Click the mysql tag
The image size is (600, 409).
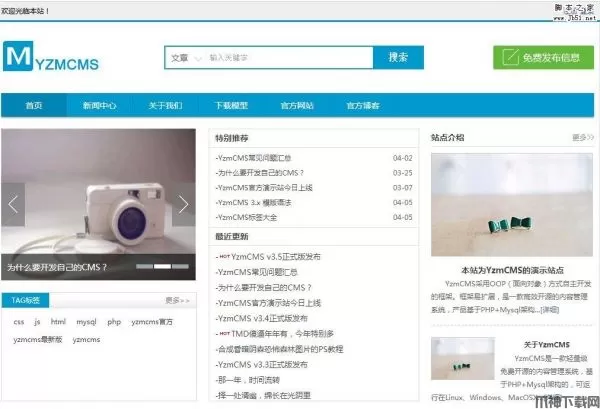tap(86, 322)
